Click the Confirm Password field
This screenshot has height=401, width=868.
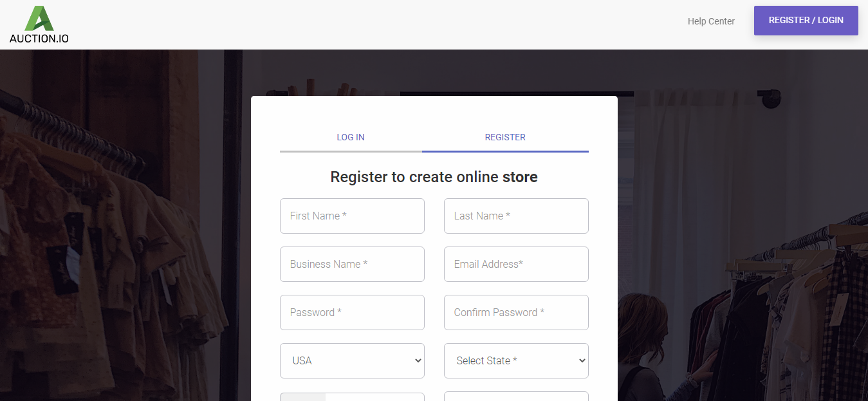coord(516,312)
